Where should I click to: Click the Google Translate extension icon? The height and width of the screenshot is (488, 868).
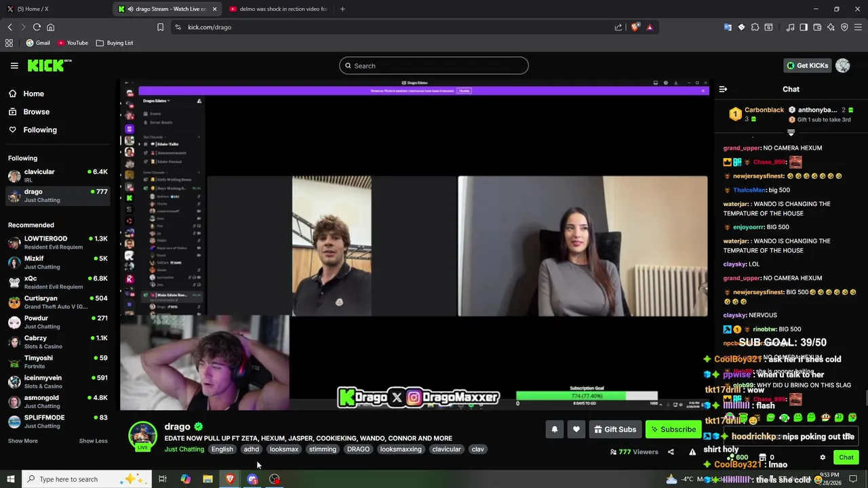[728, 27]
